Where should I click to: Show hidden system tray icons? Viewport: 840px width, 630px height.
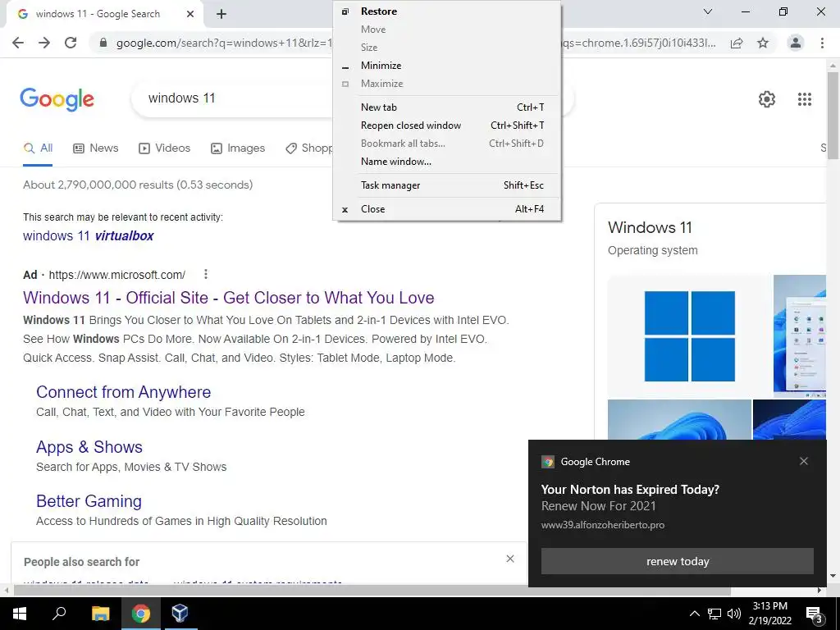(694, 614)
